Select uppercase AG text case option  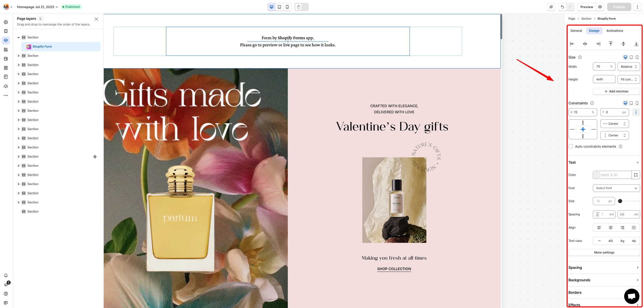point(610,241)
